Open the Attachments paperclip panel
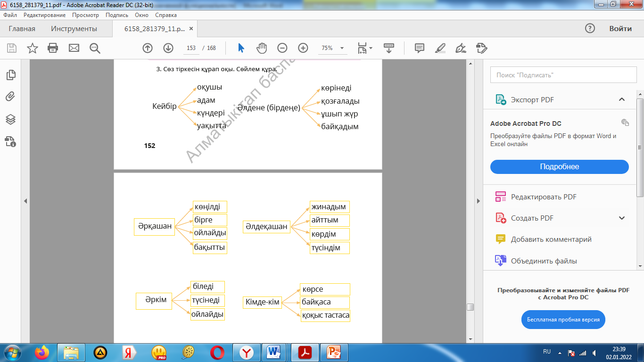 [x=10, y=97]
